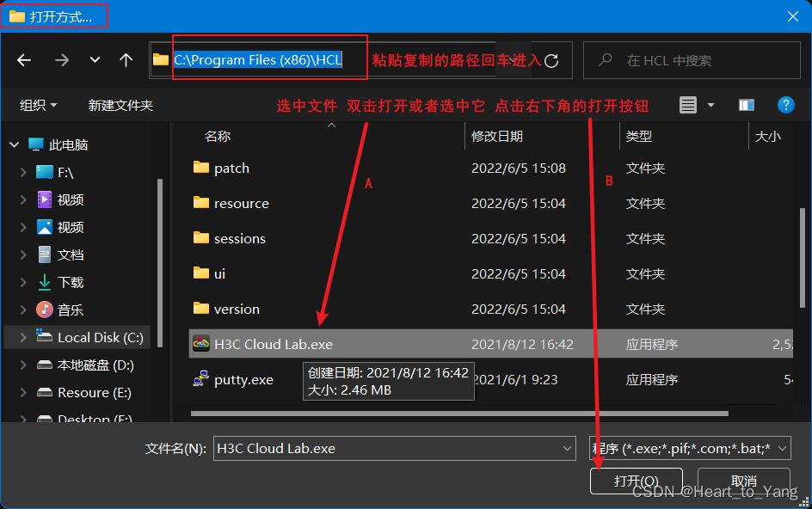Screen dimensions: 812x509
Task: Click the version folder icon
Action: pos(201,308)
